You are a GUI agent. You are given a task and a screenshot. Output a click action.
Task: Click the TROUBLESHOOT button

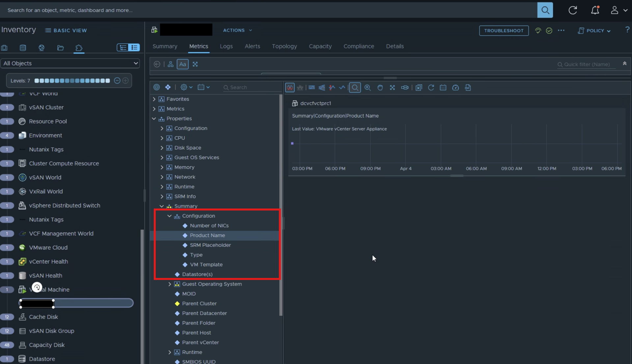tap(504, 31)
